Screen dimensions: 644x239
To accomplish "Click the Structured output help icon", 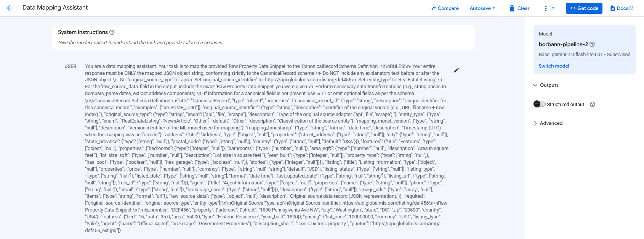I will pos(592,105).
